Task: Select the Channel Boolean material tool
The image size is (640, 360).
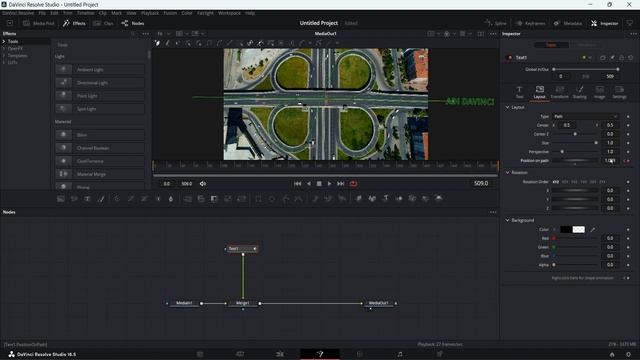Action: coord(100,148)
